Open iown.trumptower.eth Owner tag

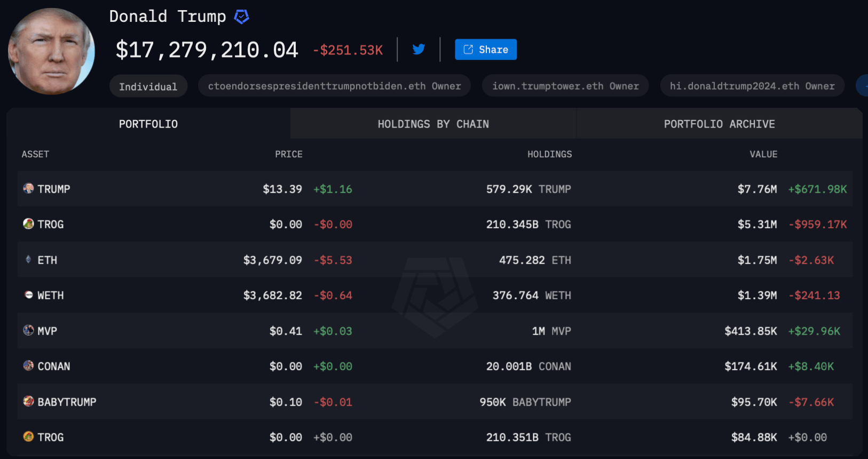tap(565, 86)
